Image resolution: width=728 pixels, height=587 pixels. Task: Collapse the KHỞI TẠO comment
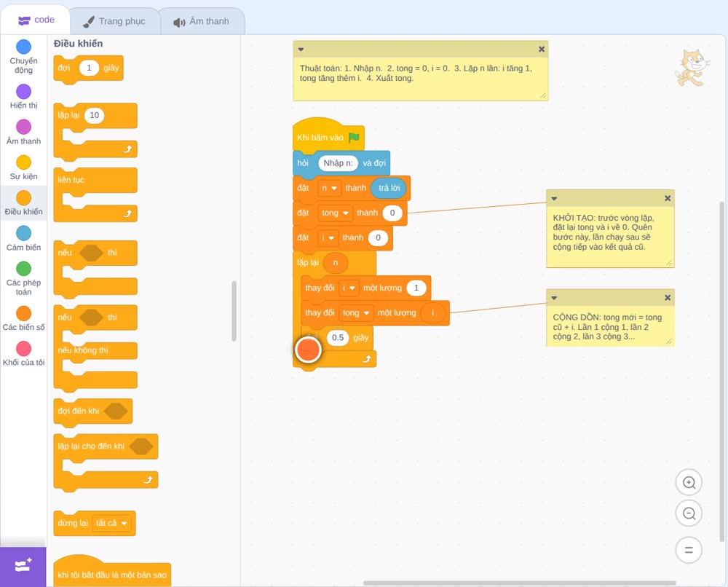tap(554, 198)
